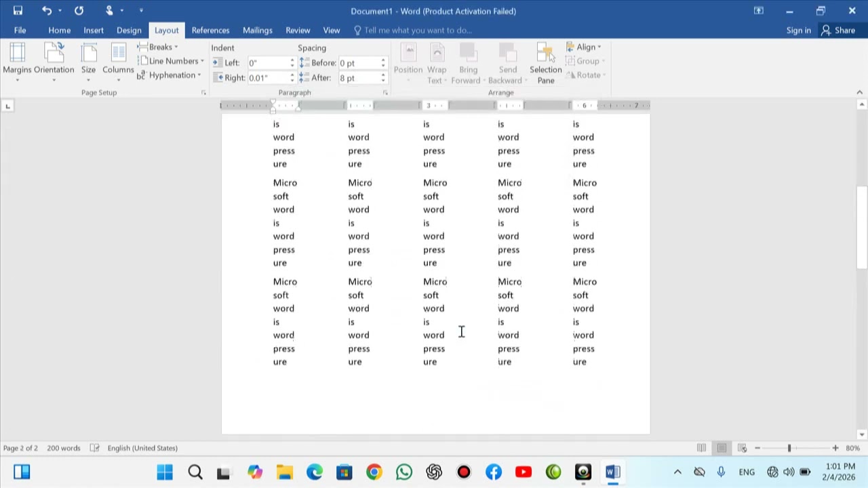Switch to the View tab
This screenshot has height=488, width=868.
(x=332, y=30)
